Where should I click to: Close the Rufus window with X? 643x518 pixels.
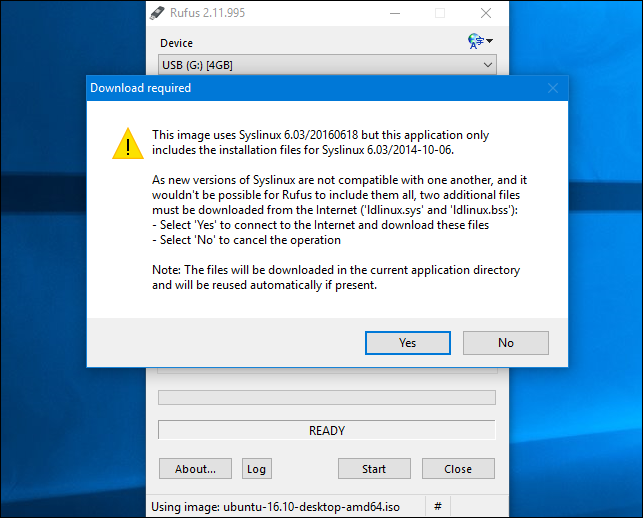[486, 13]
